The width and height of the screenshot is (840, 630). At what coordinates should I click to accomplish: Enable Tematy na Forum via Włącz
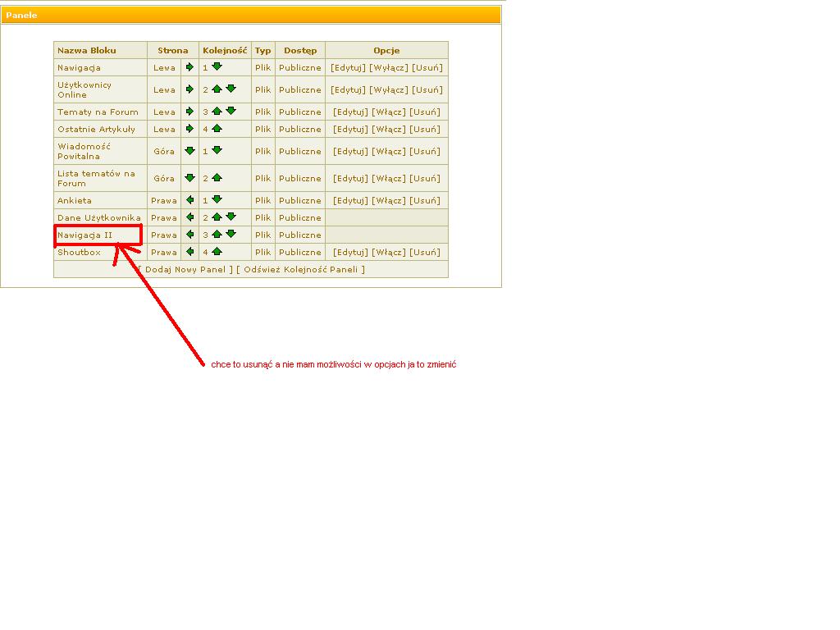pos(389,112)
